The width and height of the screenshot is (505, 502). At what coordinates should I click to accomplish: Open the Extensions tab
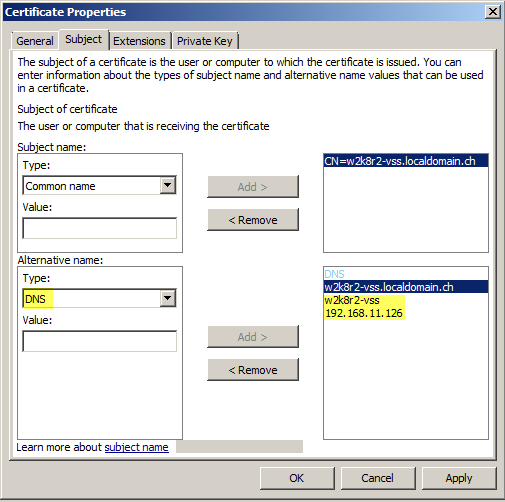(x=139, y=41)
